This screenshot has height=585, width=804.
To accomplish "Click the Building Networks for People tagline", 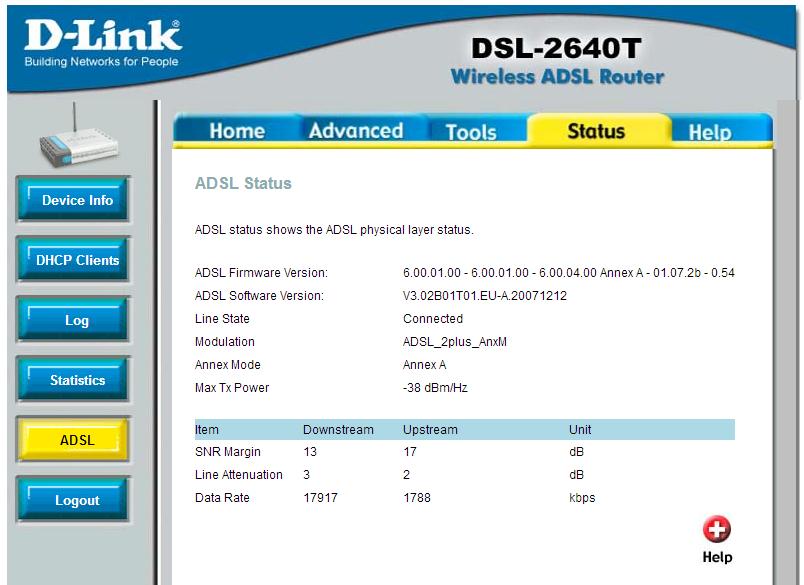I will [102, 62].
